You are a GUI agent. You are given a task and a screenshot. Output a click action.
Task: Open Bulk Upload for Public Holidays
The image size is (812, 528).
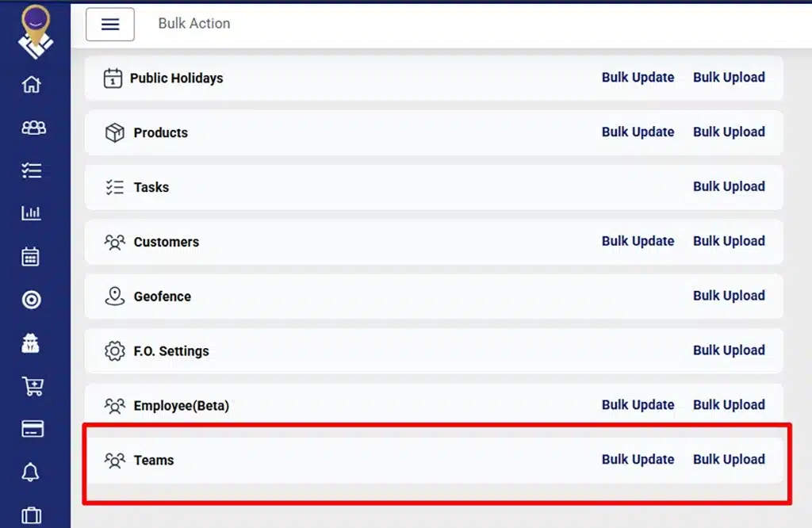point(729,77)
